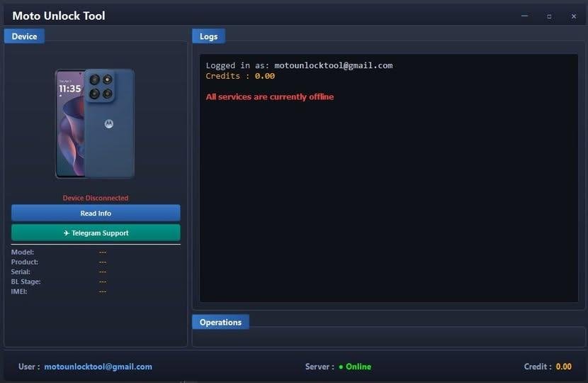588x383 pixels.
Task: Click the Credits line in the logs
Action: [240, 76]
